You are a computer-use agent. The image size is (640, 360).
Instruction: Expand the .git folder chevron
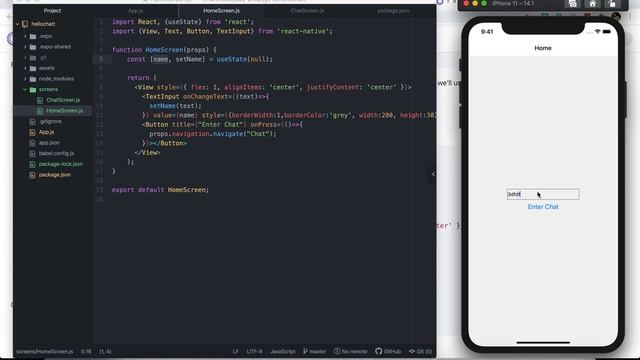point(25,58)
